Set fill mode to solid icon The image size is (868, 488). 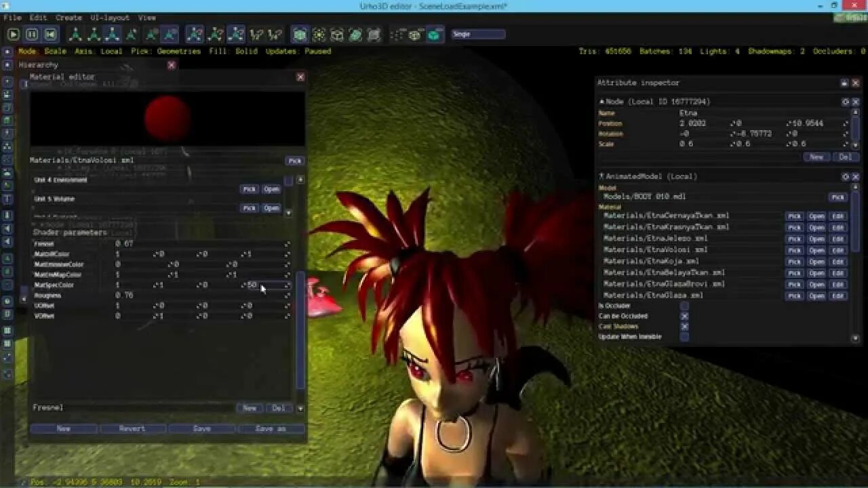tap(434, 34)
